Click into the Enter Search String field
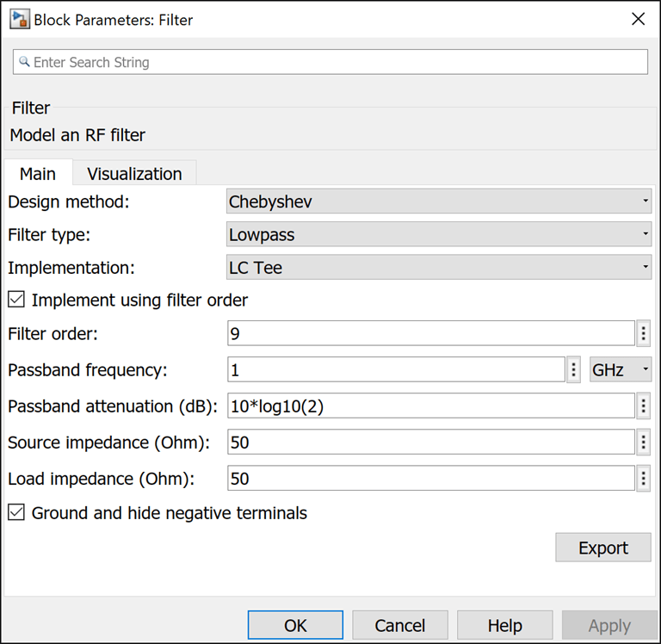661x644 pixels. 336,62
